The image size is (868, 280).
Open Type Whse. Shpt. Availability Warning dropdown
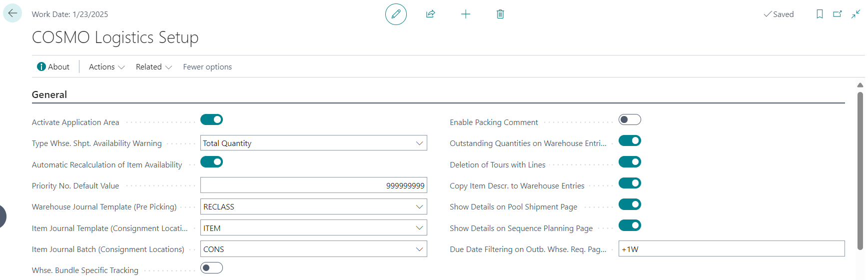(419, 143)
